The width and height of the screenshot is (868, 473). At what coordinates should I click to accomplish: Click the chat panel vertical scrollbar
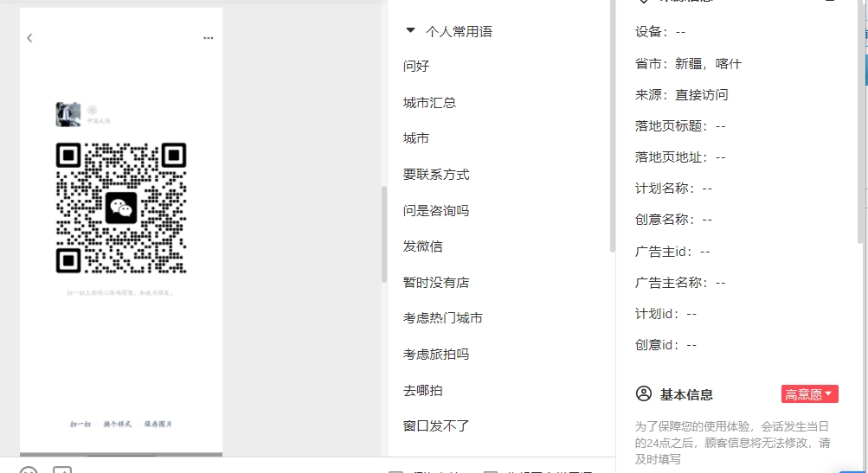(383, 234)
